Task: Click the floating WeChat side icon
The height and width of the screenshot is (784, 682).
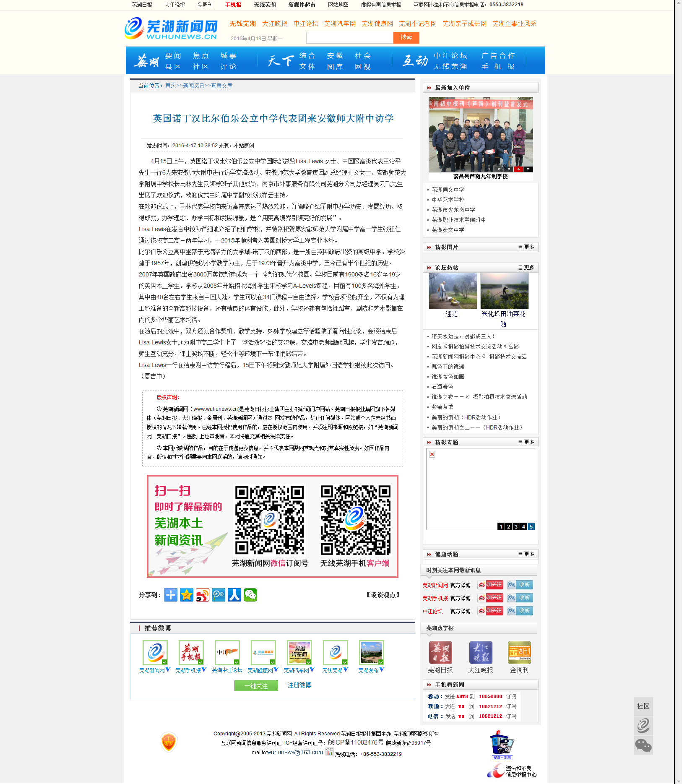Action: (x=643, y=745)
